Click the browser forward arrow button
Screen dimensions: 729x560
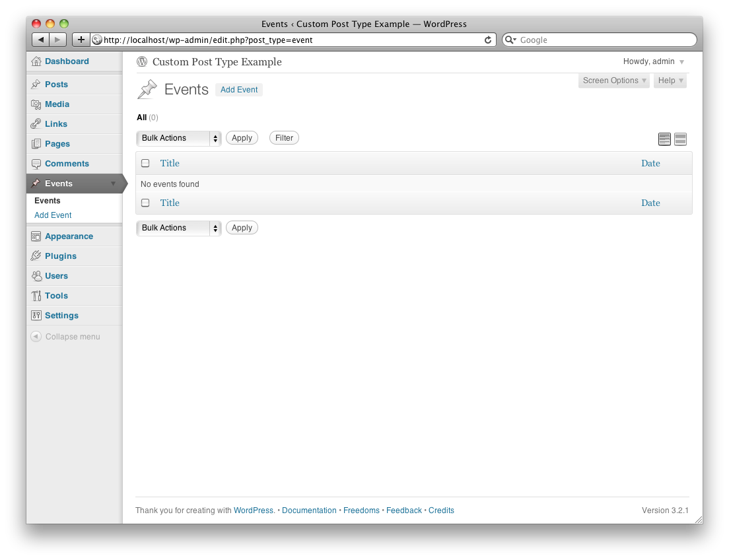[57, 40]
